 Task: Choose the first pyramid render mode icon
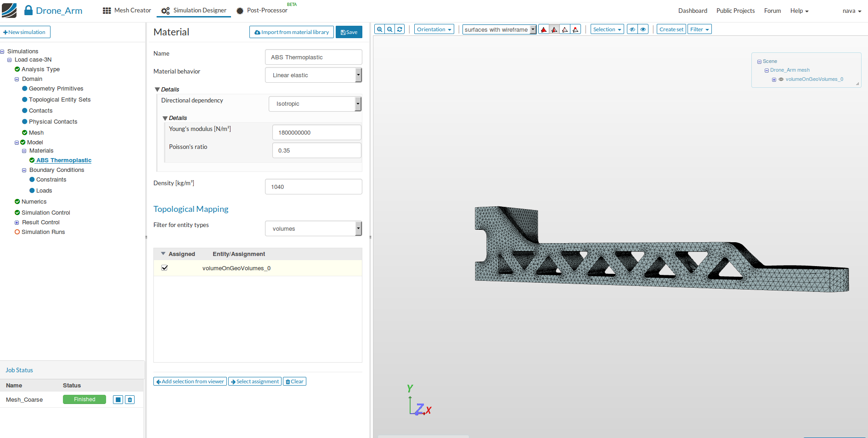click(x=544, y=29)
